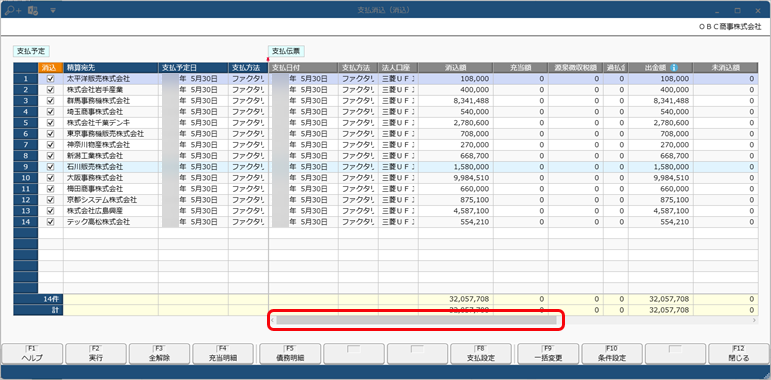Click 消込額 cell 8,341,488

click(x=456, y=101)
